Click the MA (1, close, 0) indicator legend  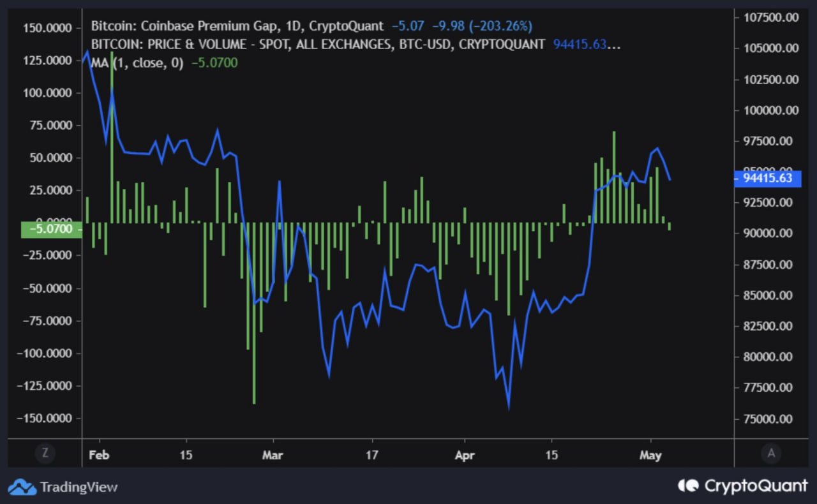click(x=137, y=63)
